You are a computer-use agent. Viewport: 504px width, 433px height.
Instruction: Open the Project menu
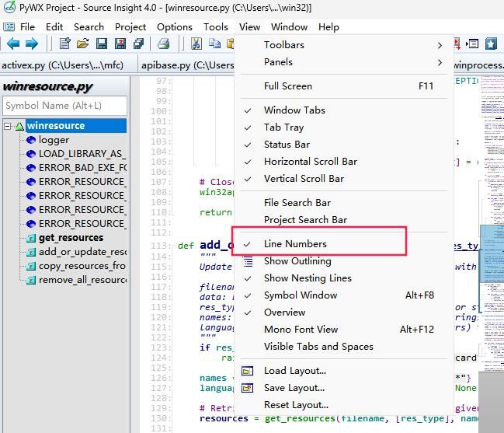pos(130,27)
